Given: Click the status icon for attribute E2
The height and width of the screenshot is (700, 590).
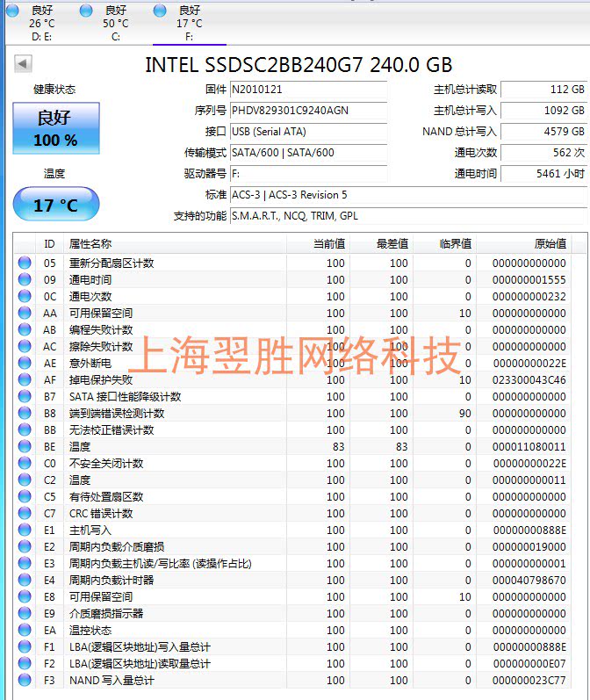Looking at the screenshot, I should (25, 546).
